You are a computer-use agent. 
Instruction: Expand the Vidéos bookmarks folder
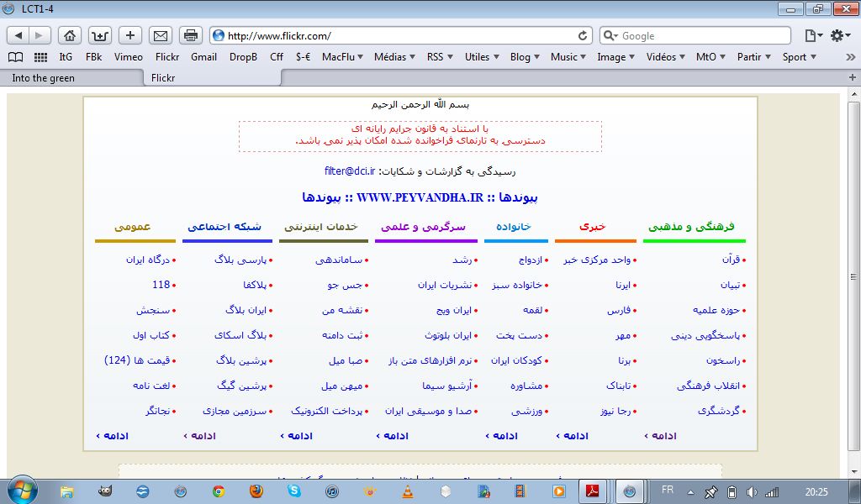665,57
